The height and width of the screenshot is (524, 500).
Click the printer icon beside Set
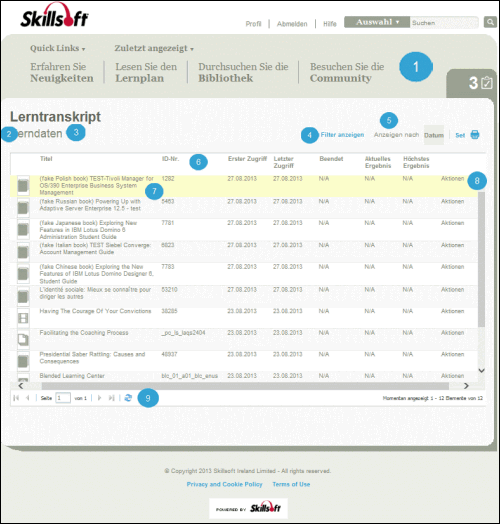point(475,135)
